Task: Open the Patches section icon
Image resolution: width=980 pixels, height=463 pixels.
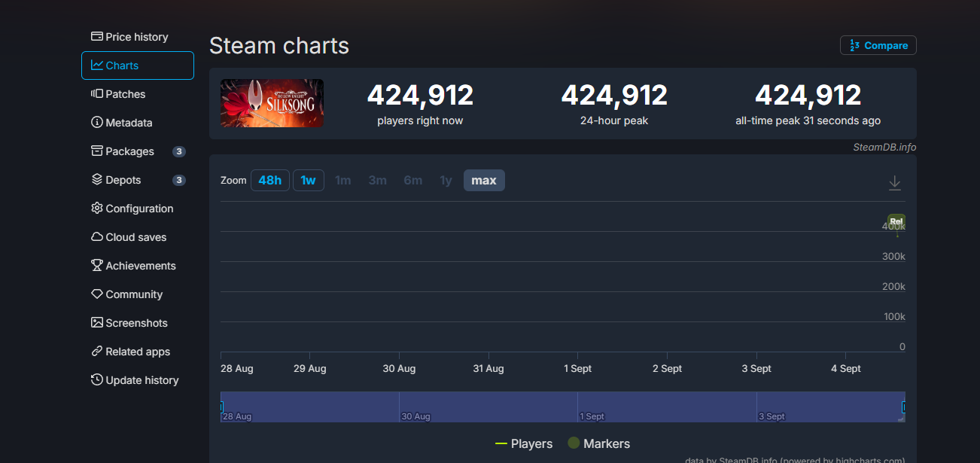Action: (97, 94)
